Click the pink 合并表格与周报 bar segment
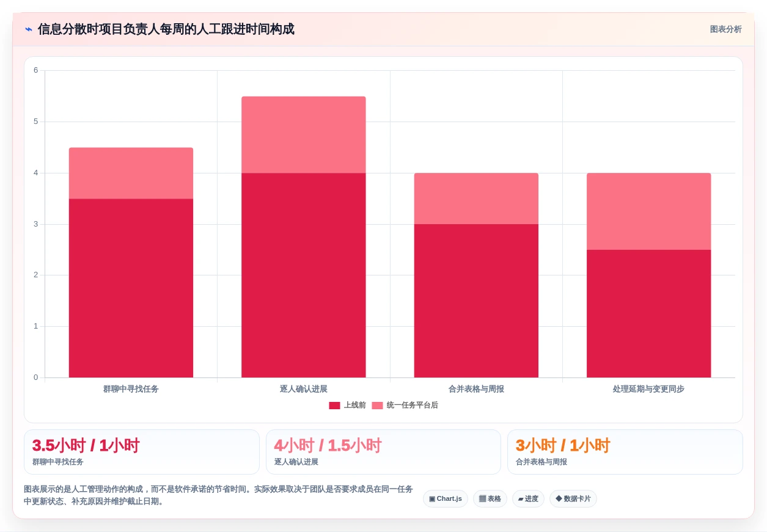Screen dimensions: 767x532 pyautogui.click(x=476, y=199)
